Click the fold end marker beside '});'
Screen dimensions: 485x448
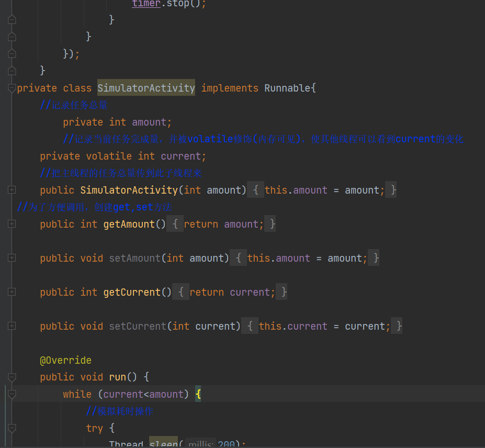point(12,54)
